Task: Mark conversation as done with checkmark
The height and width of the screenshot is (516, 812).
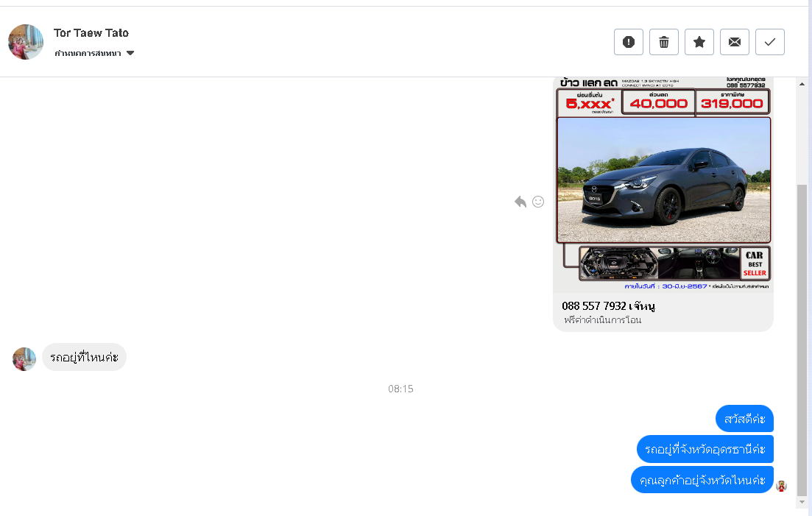Action: (x=770, y=42)
